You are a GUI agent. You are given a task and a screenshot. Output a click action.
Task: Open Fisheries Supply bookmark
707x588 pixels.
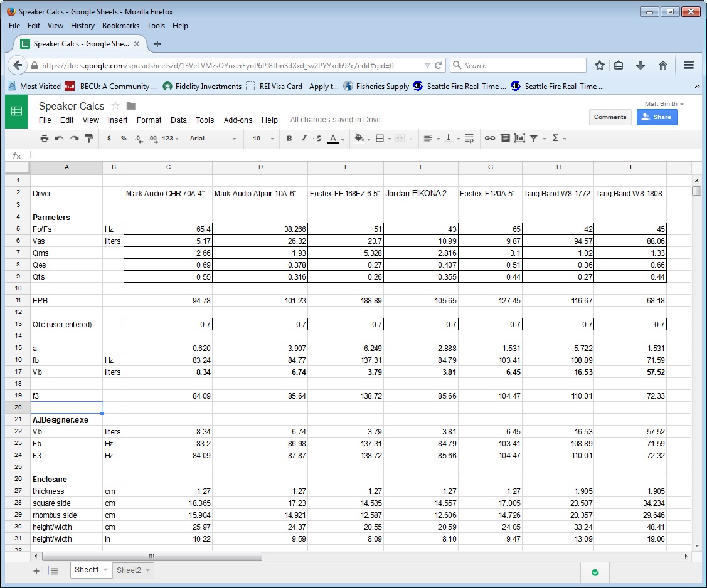(376, 86)
